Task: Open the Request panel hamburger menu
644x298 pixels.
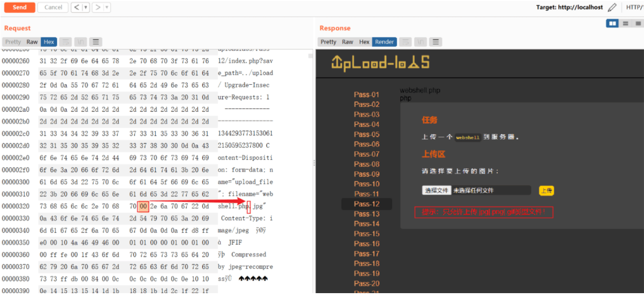Action: (x=95, y=42)
